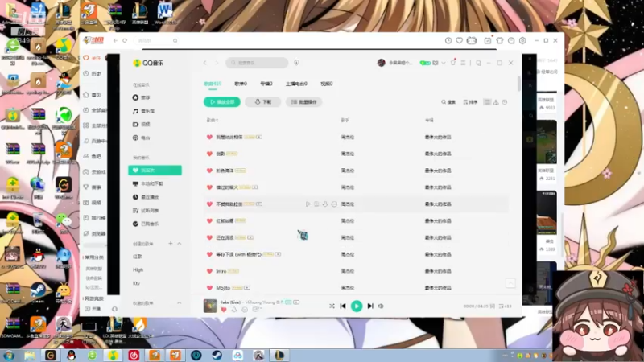
Task: Skip to the previous track
Action: (343, 306)
